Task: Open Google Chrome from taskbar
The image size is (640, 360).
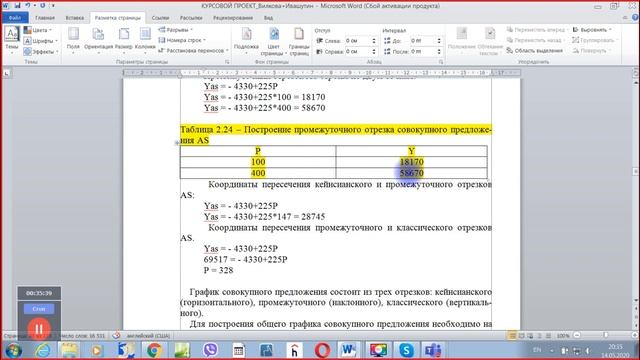Action: (x=154, y=350)
